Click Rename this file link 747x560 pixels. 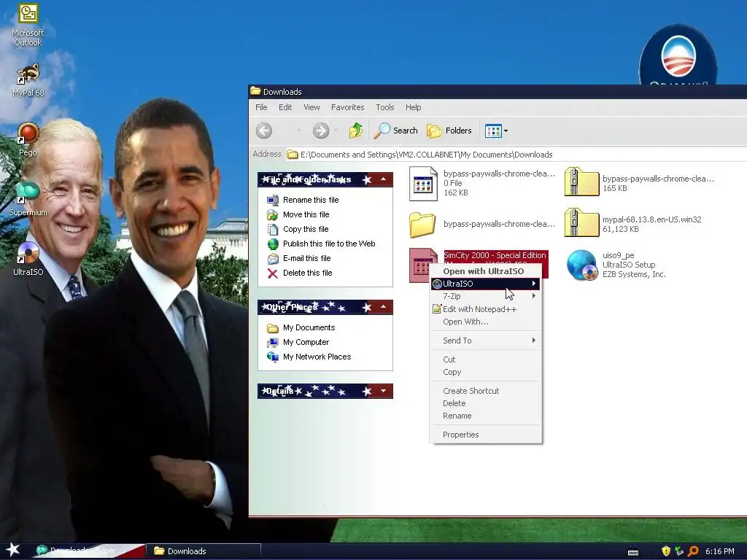point(311,200)
